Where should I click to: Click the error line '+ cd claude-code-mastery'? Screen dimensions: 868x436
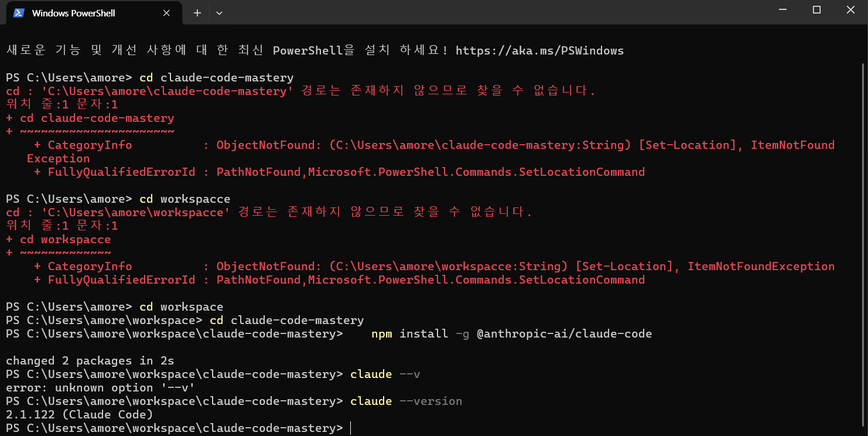[90, 118]
